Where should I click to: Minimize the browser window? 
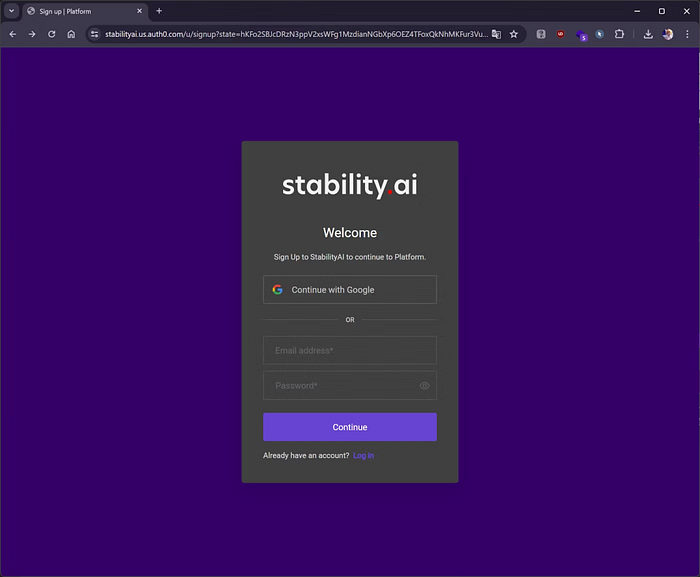coord(637,11)
